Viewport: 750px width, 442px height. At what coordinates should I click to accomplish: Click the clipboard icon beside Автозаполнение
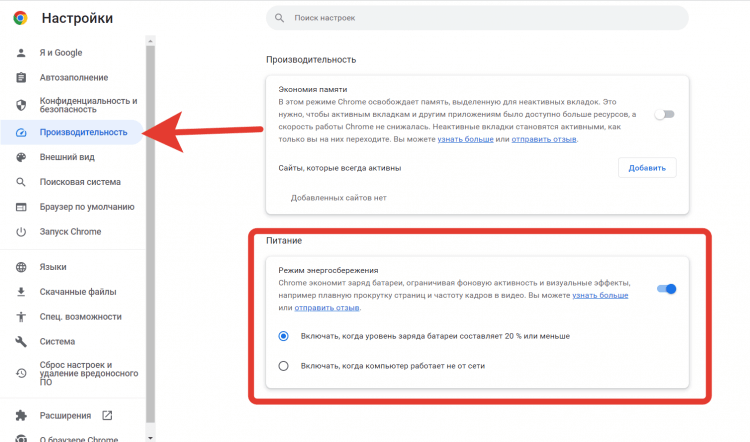21,77
